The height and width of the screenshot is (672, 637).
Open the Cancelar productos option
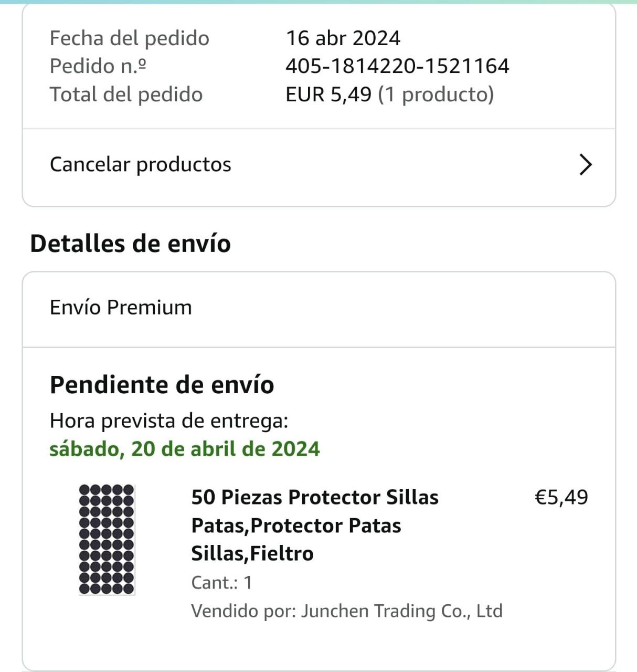click(x=141, y=165)
